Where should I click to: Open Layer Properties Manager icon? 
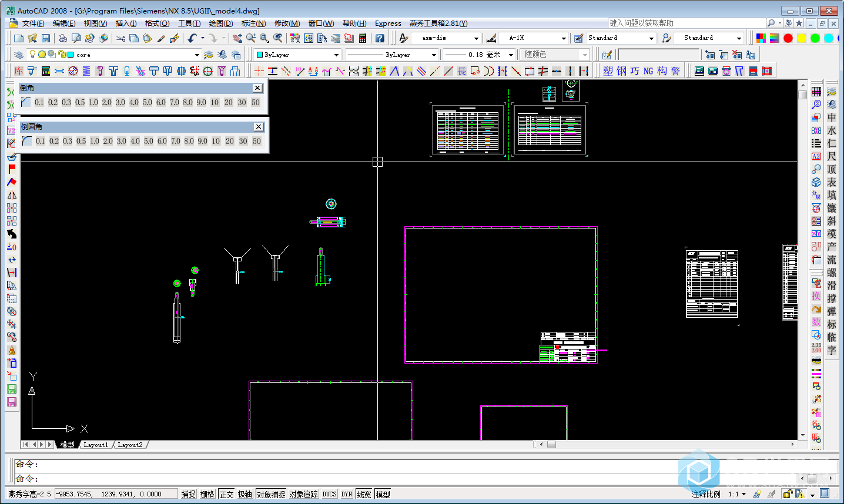click(19, 55)
